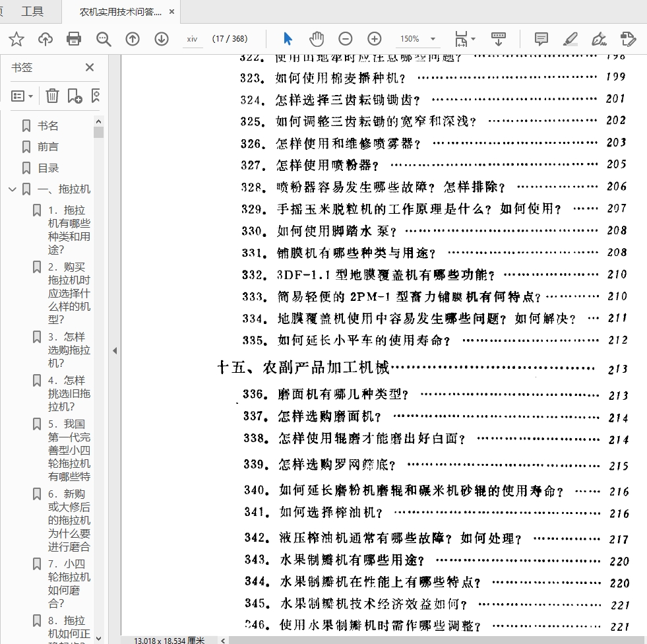
Task: Jump to the 前言 bookmark
Action: tap(47, 146)
